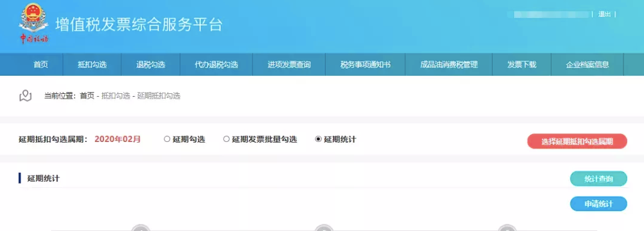The width and height of the screenshot is (644, 231).
Task: Click the 抵扣勾选 breadcrumb link
Action: coord(115,96)
